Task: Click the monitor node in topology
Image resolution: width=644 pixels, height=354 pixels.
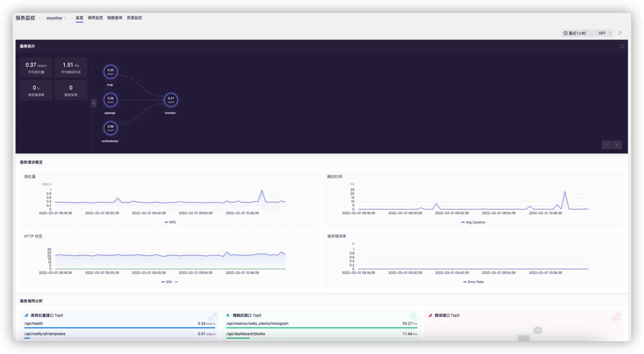Action: point(171,100)
